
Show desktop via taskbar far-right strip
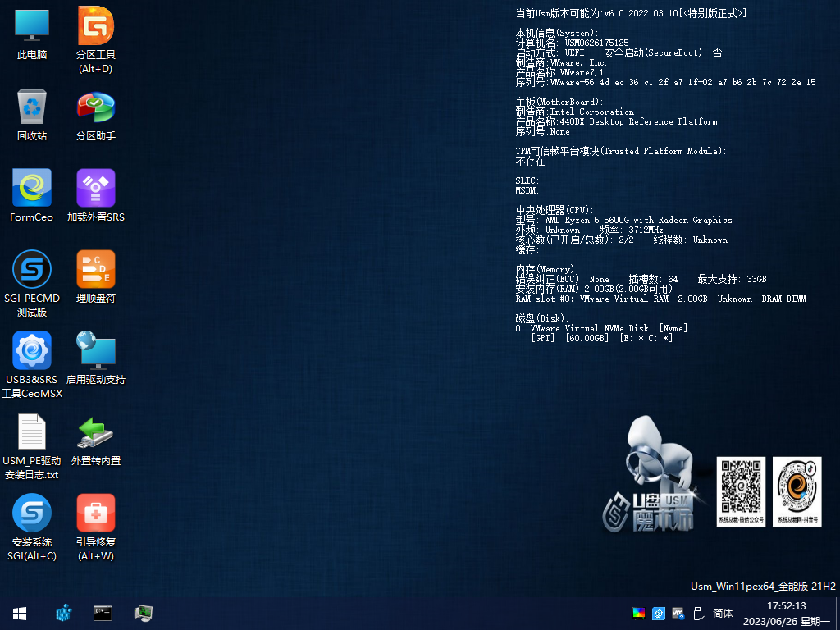pos(838,614)
